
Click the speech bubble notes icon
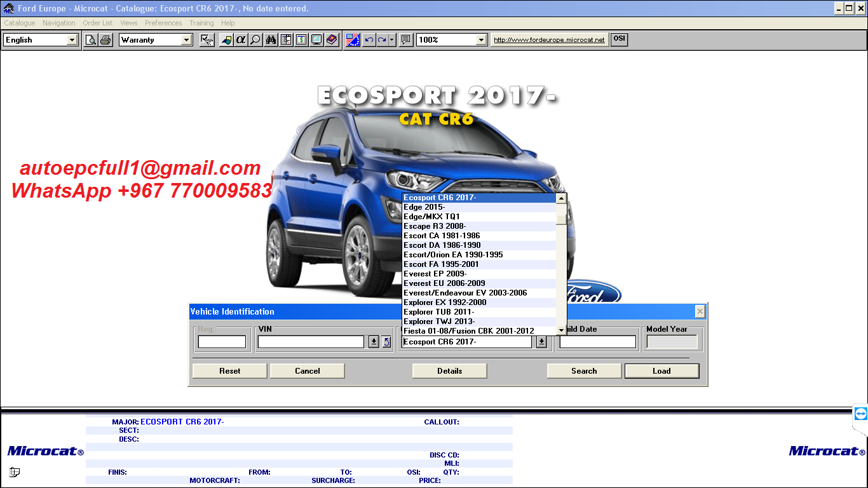coord(406,39)
